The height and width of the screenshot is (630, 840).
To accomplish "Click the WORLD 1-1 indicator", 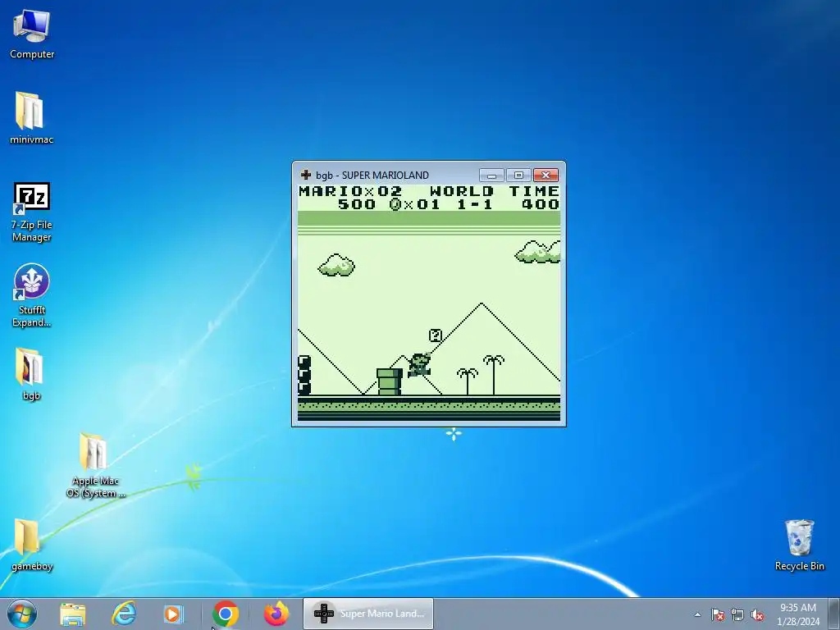I will (x=462, y=198).
